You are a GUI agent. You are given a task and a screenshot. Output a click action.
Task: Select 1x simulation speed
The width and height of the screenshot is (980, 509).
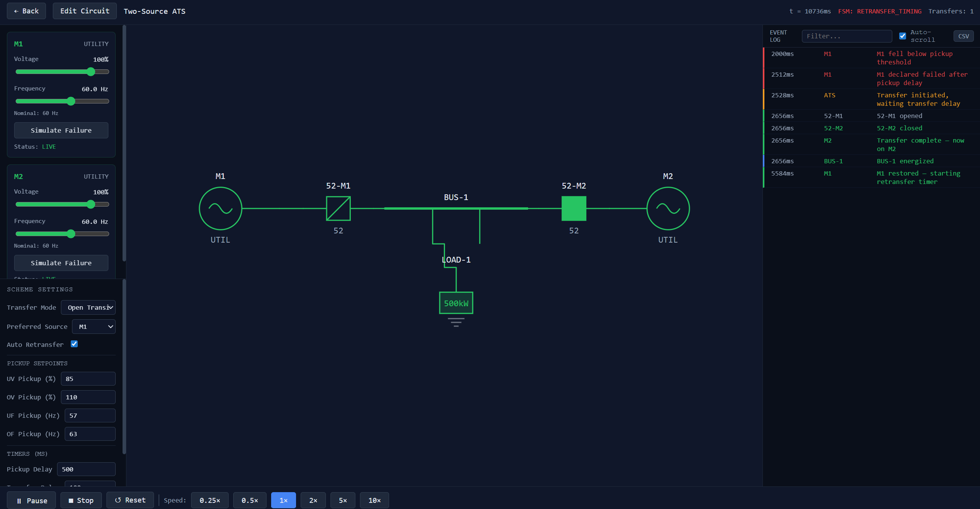tap(283, 501)
